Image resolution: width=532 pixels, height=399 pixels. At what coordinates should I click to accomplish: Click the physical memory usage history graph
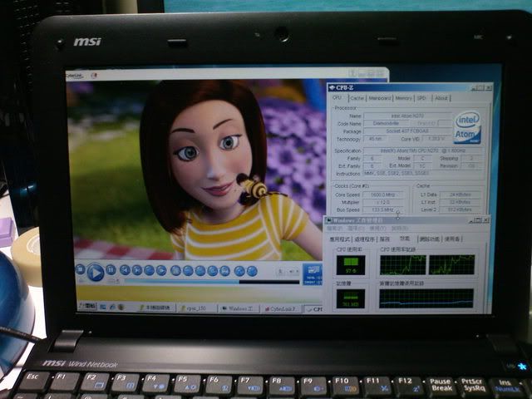click(x=426, y=298)
